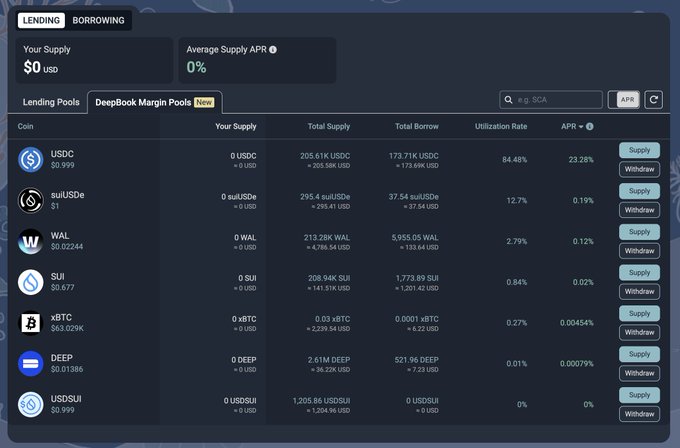680x448 pixels.
Task: Click the 84.48% utilization rate
Action: tap(514, 160)
